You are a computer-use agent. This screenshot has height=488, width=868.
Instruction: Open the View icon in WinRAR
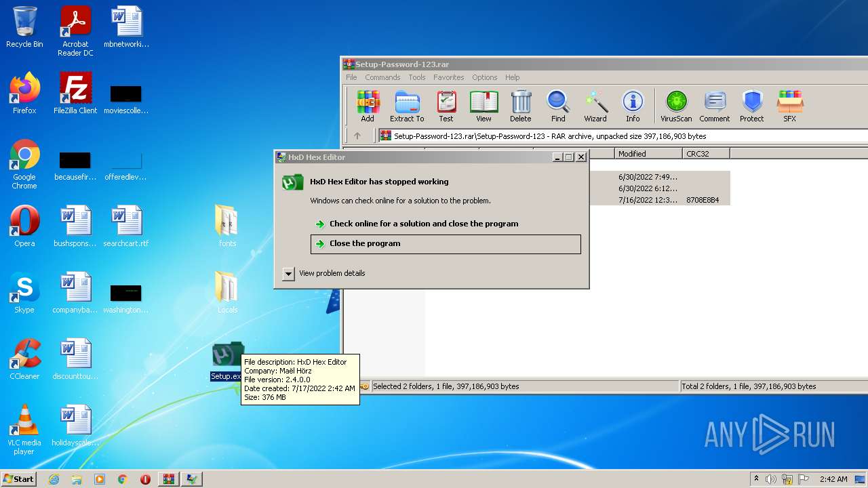[x=484, y=106]
